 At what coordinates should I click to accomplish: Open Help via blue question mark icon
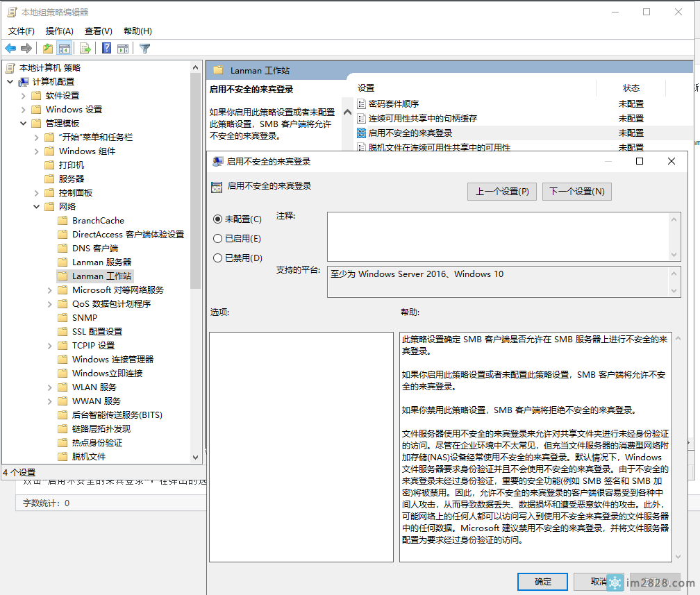(x=106, y=49)
